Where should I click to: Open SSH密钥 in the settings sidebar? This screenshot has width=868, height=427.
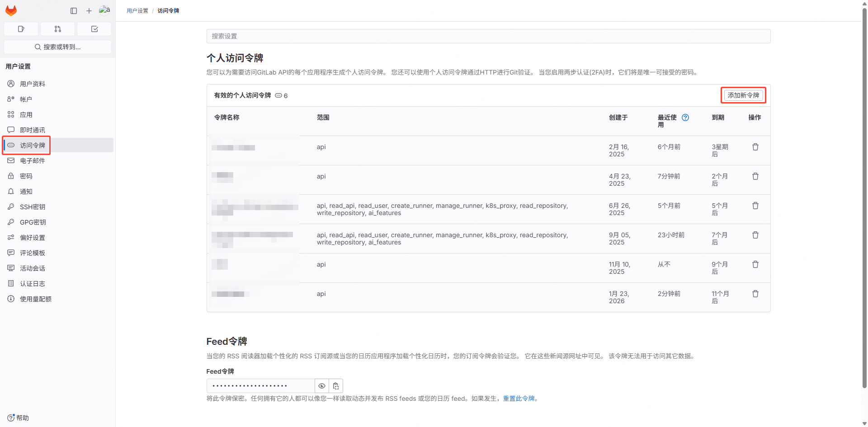coord(33,207)
